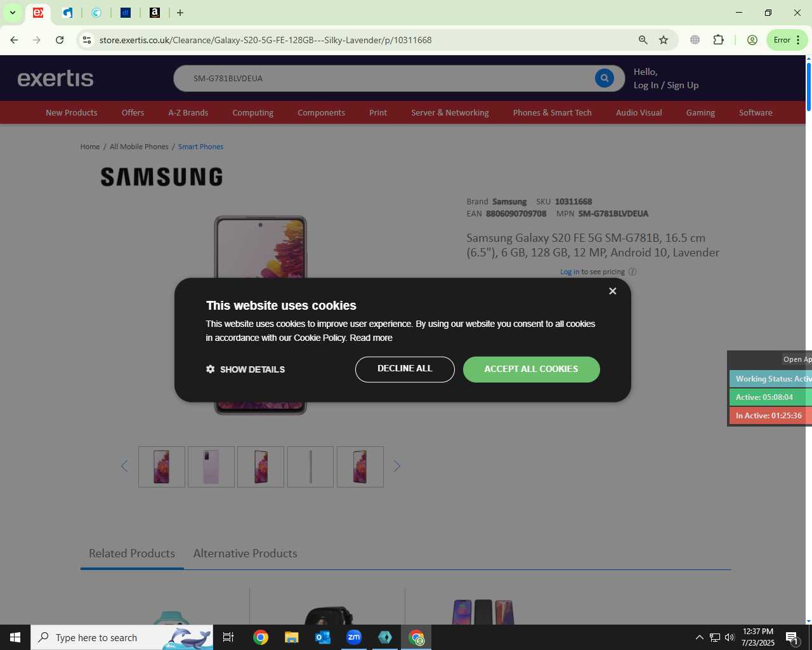Select first phone thumbnail image
The image size is (812, 650).
tap(162, 467)
